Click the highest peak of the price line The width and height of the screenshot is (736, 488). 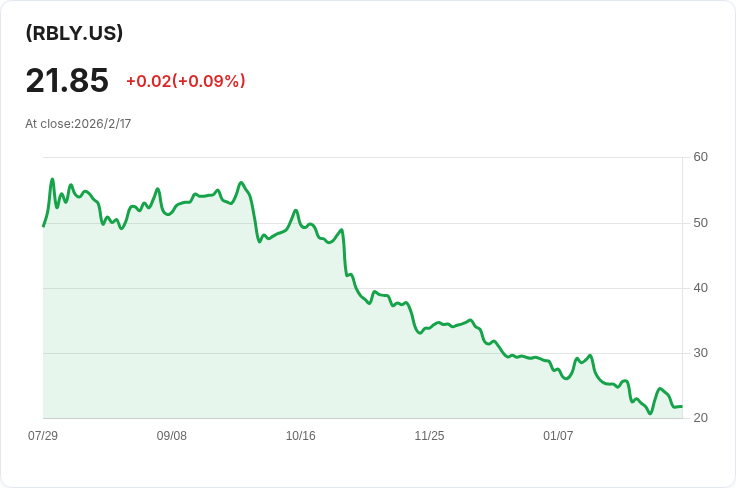pos(52,180)
